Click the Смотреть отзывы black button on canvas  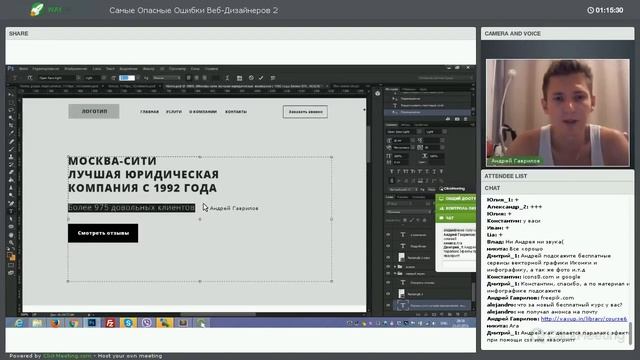pyautogui.click(x=103, y=233)
